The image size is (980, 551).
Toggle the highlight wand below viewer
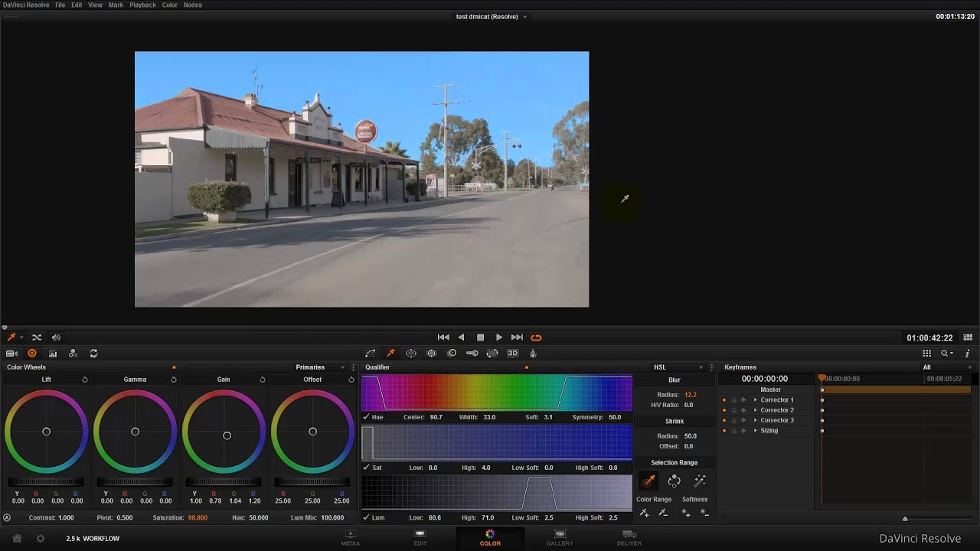click(56, 337)
